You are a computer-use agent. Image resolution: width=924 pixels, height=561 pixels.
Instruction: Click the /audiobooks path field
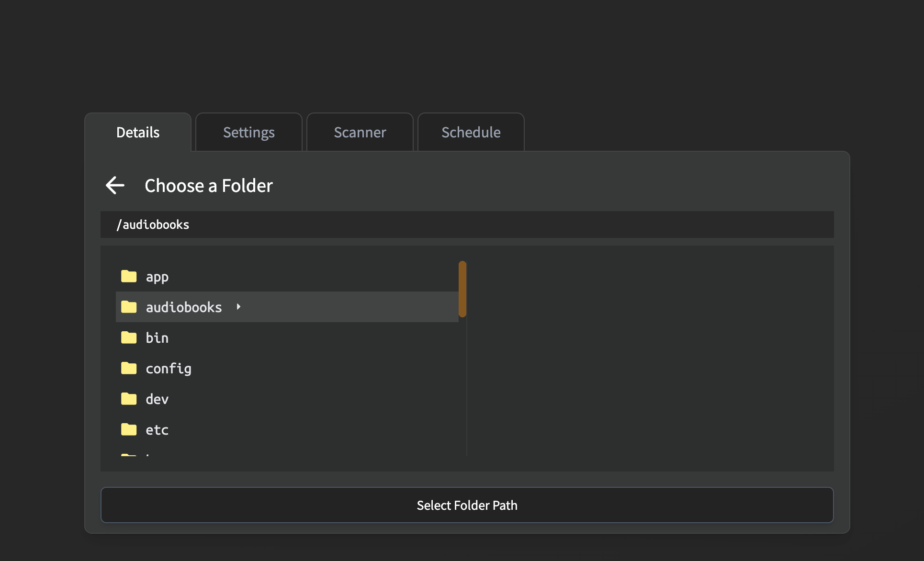pyautogui.click(x=467, y=224)
